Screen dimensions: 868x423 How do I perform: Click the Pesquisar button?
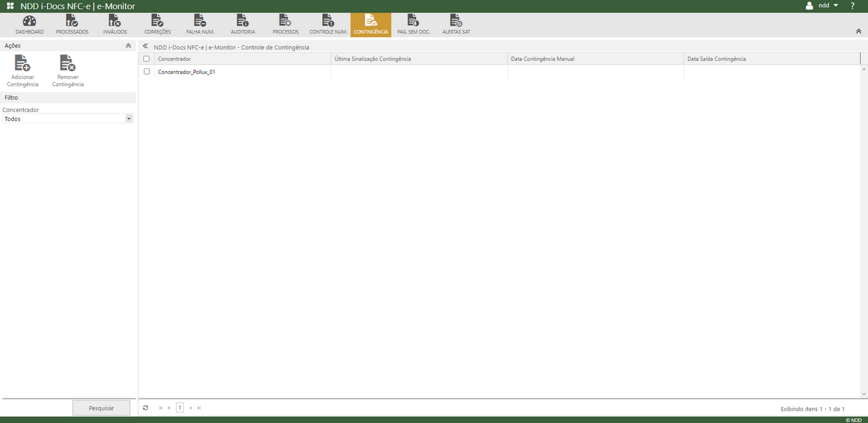coord(101,408)
